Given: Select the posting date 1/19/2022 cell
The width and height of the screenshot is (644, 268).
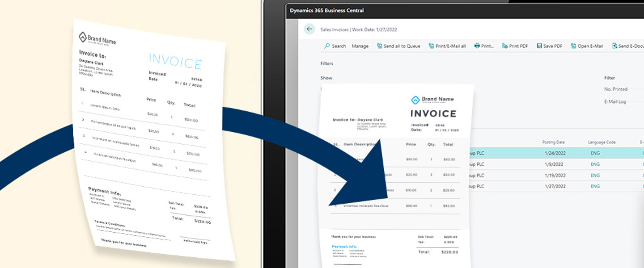Looking at the screenshot, I should point(555,176).
